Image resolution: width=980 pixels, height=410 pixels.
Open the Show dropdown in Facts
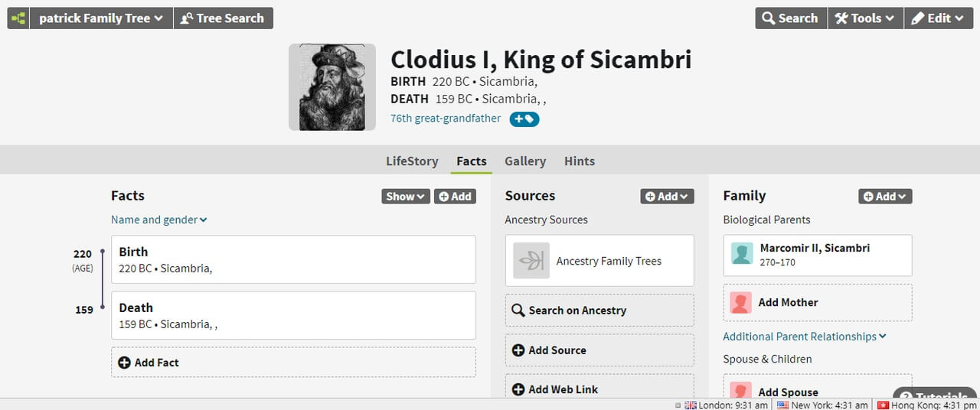(405, 197)
